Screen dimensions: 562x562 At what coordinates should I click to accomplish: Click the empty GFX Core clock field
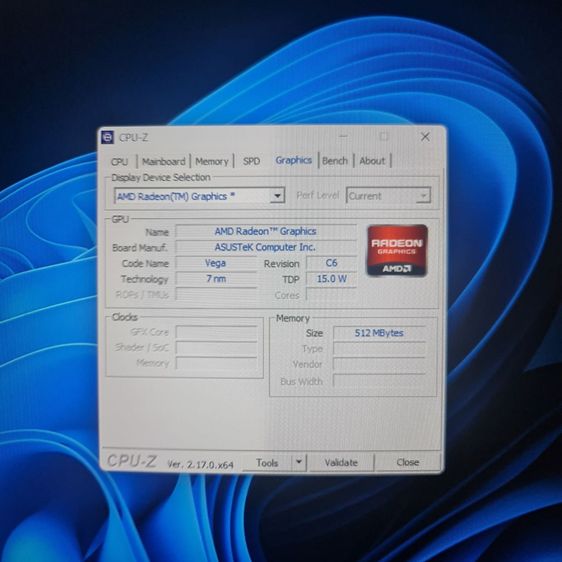pyautogui.click(x=216, y=332)
